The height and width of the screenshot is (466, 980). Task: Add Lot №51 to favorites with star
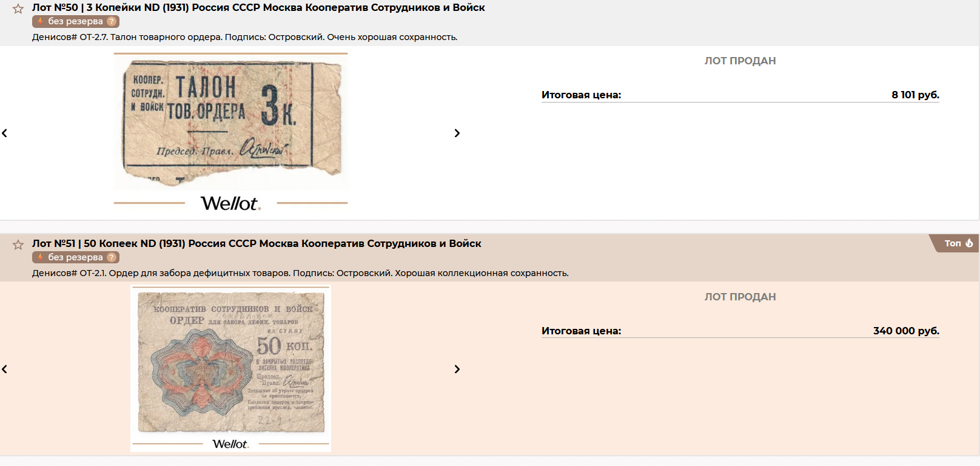[x=18, y=245]
